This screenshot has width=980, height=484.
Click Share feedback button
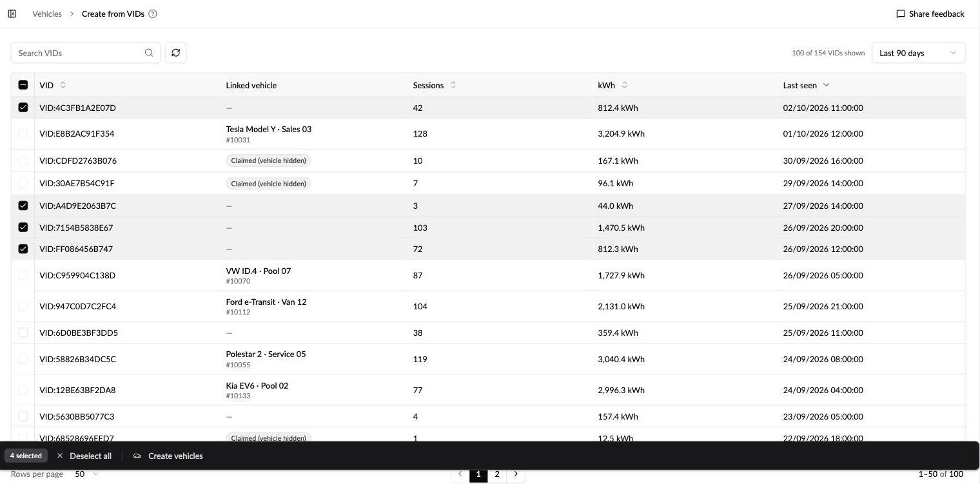(930, 14)
